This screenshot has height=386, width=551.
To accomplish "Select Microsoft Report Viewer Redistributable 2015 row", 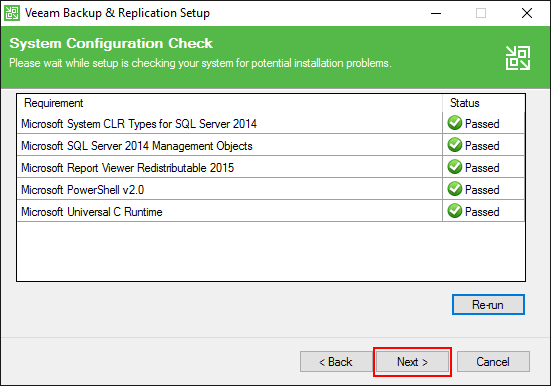I will pyautogui.click(x=271, y=167).
